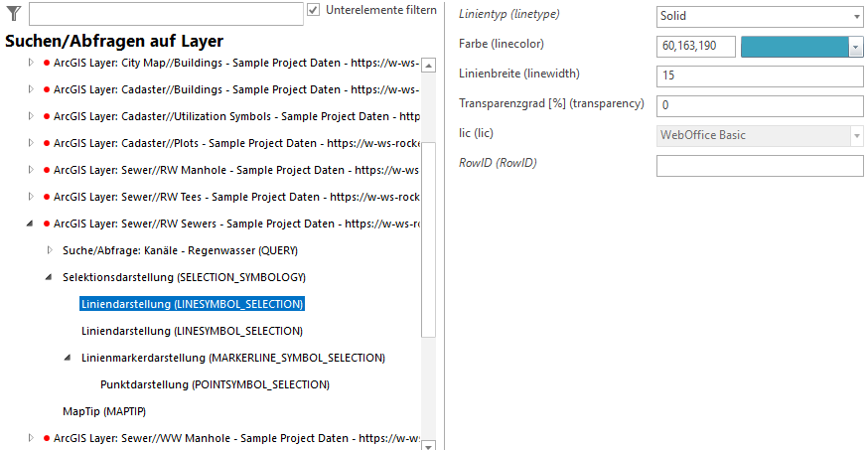This screenshot has height=450, width=868.
Task: Click red status dot of City Map//Buildings
Action: [47, 64]
